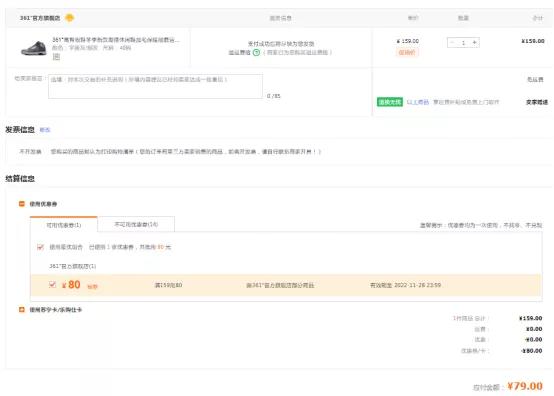554x396 pixels.
Task: Collapse the use-coupon section via orange minus icon
Action: coord(22,204)
